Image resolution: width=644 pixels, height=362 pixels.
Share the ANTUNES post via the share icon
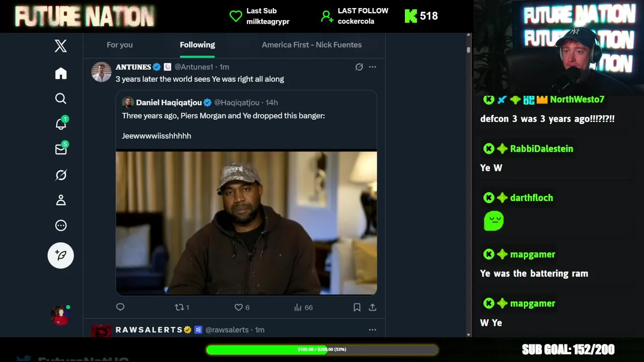(x=372, y=307)
